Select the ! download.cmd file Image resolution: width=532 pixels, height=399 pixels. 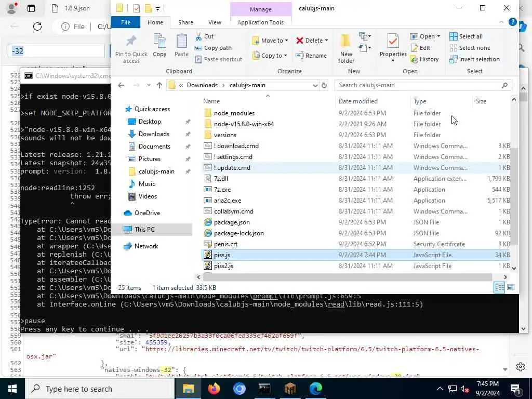[237, 146]
